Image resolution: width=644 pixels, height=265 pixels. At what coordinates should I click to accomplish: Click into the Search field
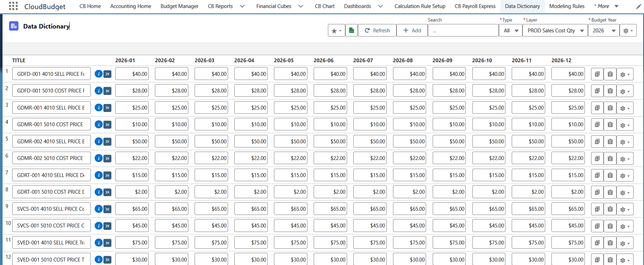pos(463,31)
